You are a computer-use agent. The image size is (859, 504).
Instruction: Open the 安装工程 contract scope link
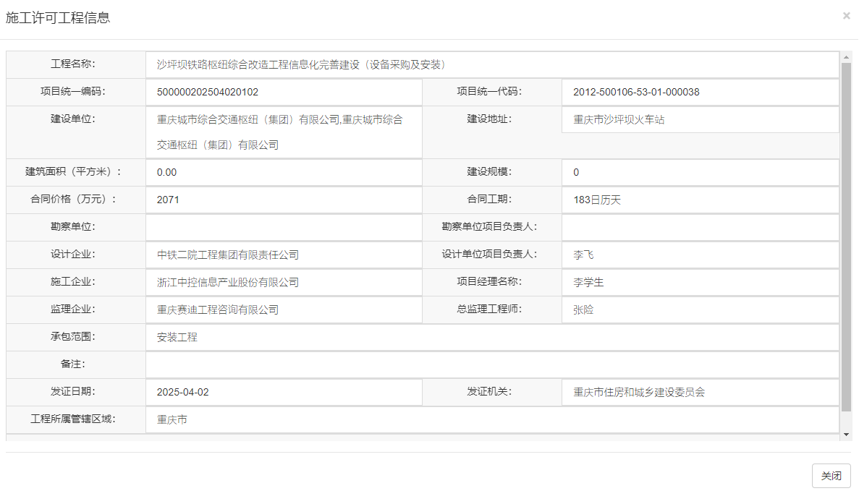(x=176, y=337)
